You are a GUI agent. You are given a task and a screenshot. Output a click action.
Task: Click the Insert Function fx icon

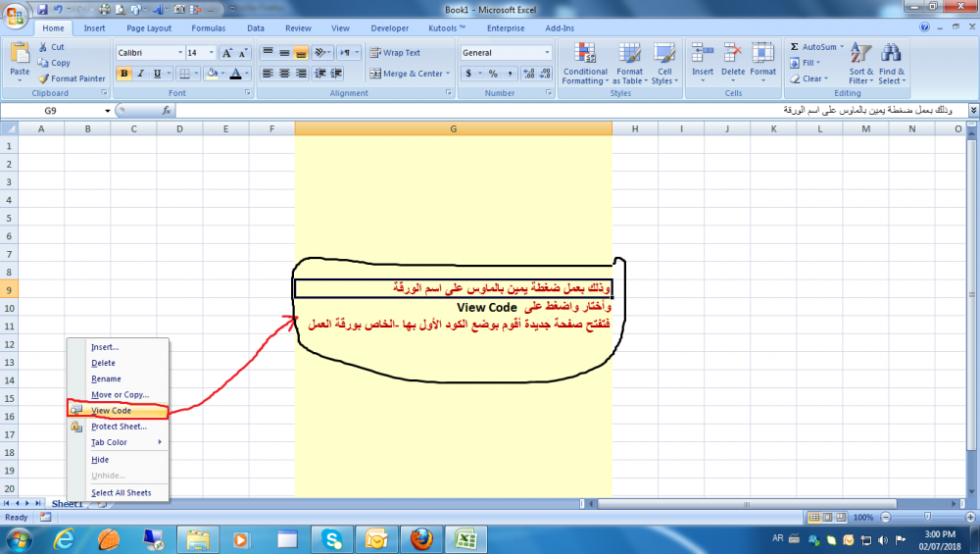click(x=167, y=111)
